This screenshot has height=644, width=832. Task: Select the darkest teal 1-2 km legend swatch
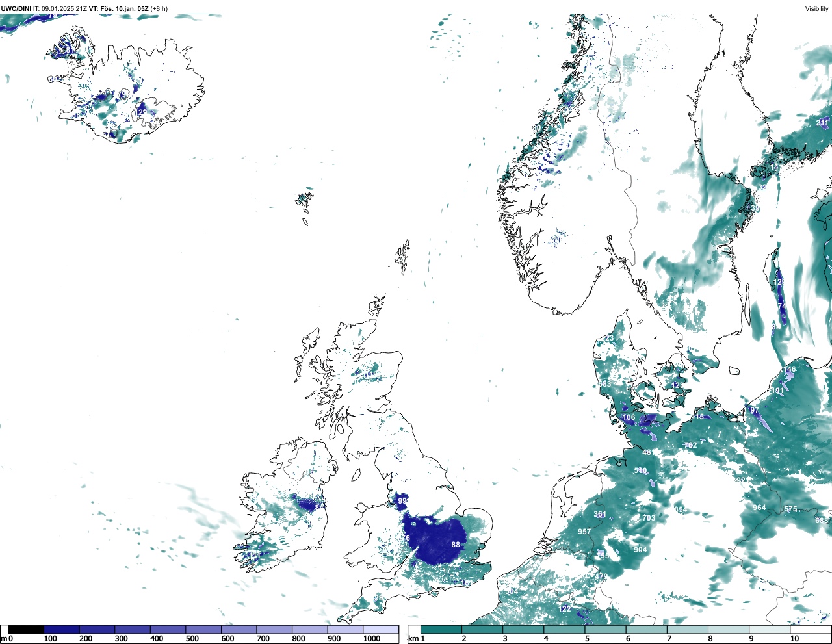441,630
